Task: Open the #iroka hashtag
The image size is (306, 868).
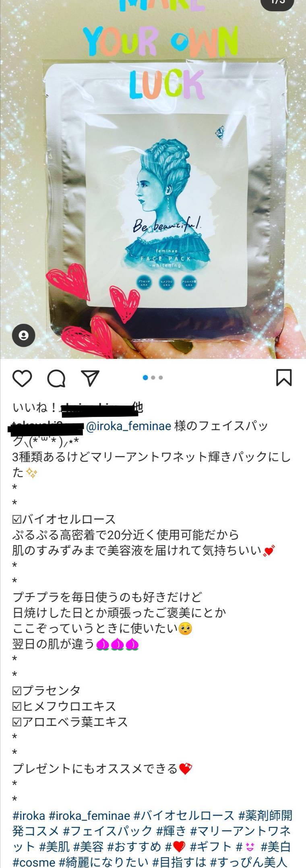Action: (29, 816)
